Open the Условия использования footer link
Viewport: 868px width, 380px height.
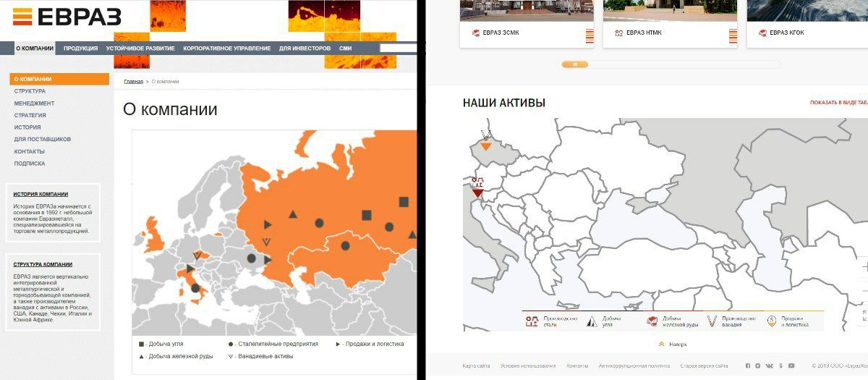click(x=528, y=366)
